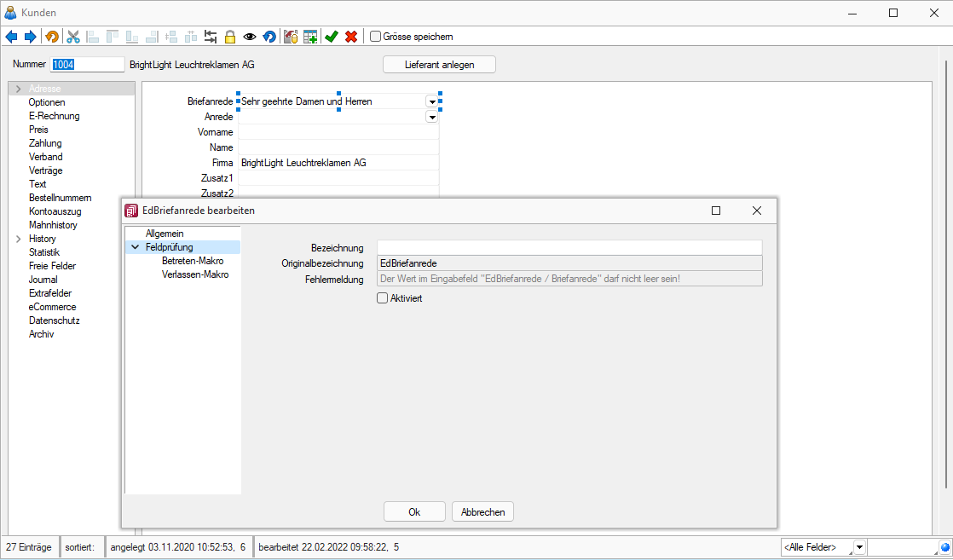The image size is (953, 560).
Task: Collapse the Feldprüfung tree node
Action: pyautogui.click(x=135, y=247)
